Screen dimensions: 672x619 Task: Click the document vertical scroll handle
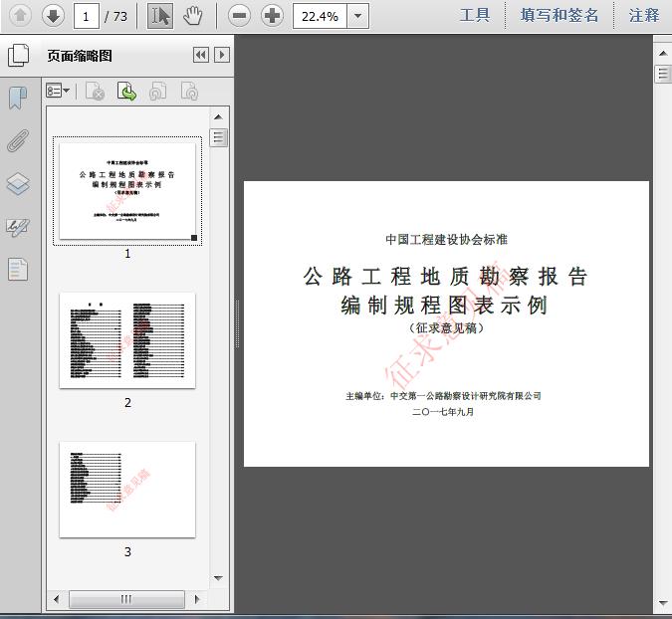[x=663, y=74]
